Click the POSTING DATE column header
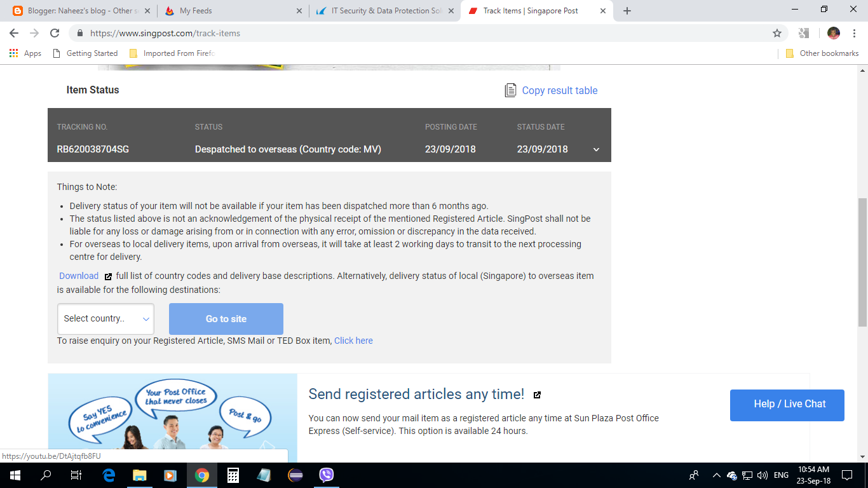Viewport: 868px width, 488px height. pyautogui.click(x=451, y=127)
